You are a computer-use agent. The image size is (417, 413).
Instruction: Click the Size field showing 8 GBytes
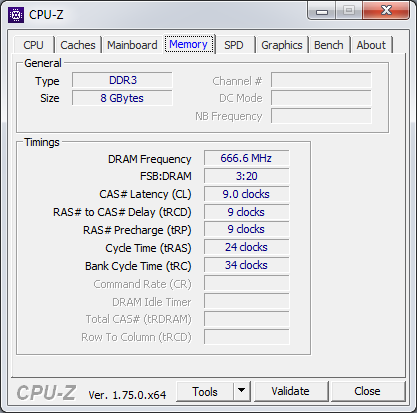click(x=122, y=98)
